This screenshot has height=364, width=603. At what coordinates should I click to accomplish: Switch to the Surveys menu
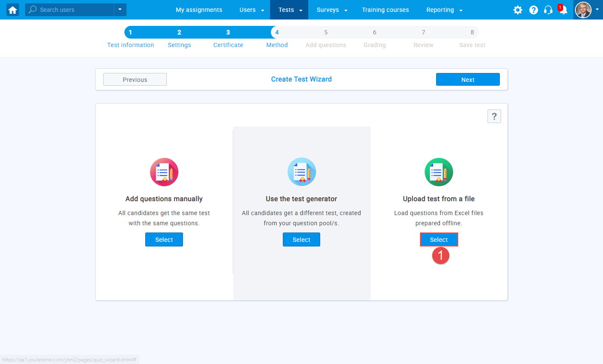click(332, 9)
